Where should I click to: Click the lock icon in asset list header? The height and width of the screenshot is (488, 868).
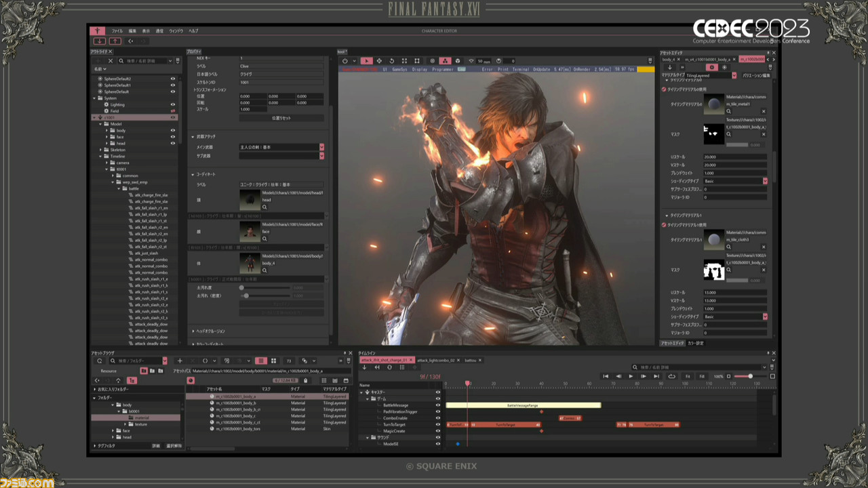pos(305,380)
